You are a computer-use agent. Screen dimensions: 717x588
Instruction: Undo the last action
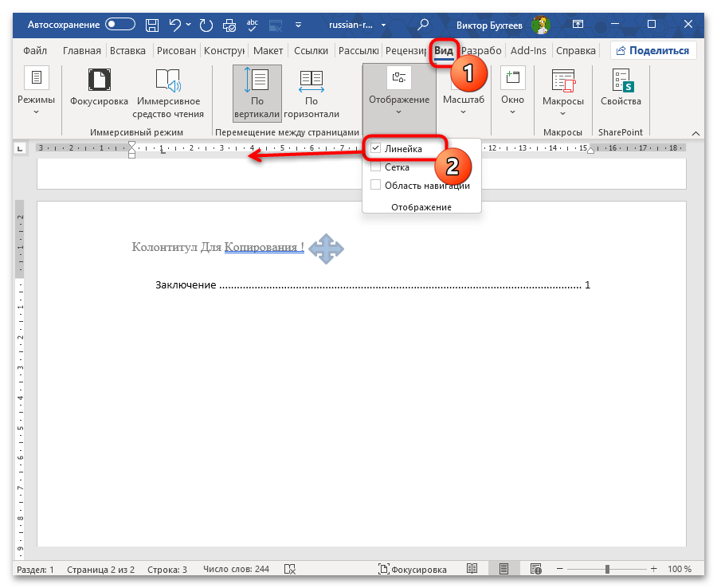(175, 25)
